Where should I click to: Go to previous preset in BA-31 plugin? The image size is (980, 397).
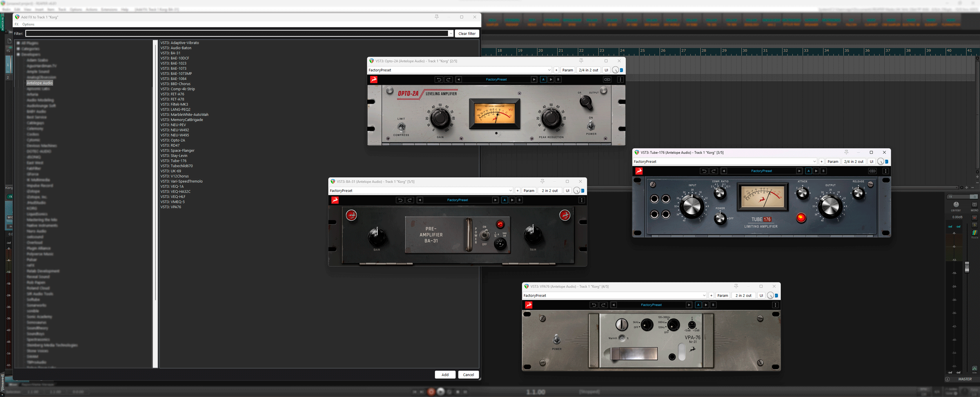click(x=420, y=200)
